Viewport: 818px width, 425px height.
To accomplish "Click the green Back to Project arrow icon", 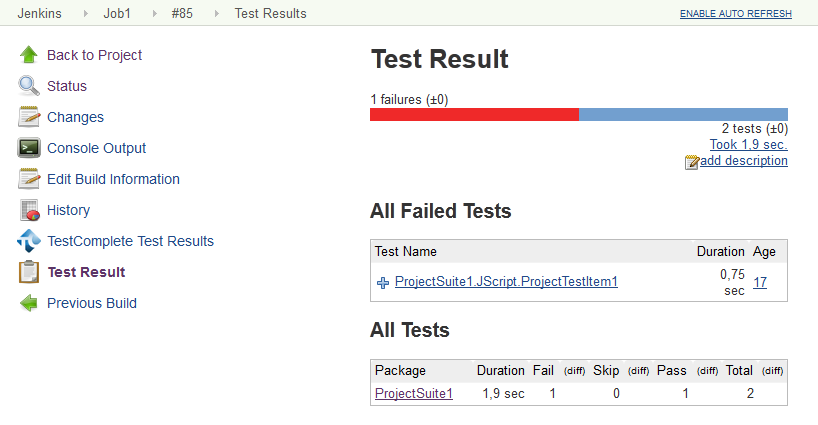I will click(x=29, y=55).
